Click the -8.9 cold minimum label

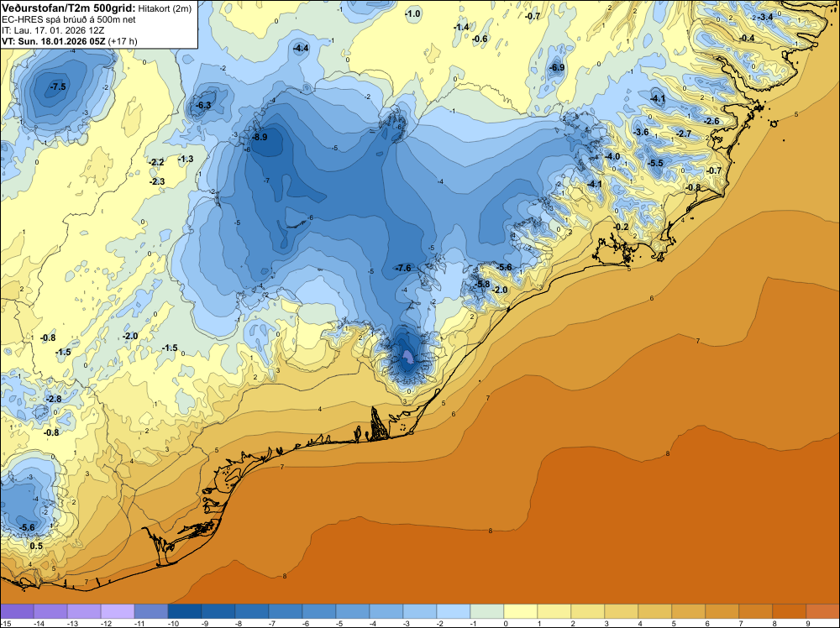click(260, 137)
